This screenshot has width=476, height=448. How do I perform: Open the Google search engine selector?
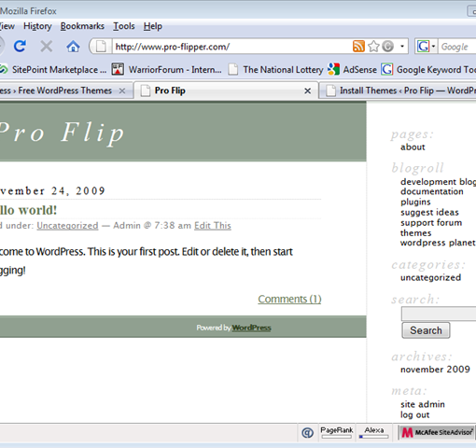pyautogui.click(x=427, y=47)
